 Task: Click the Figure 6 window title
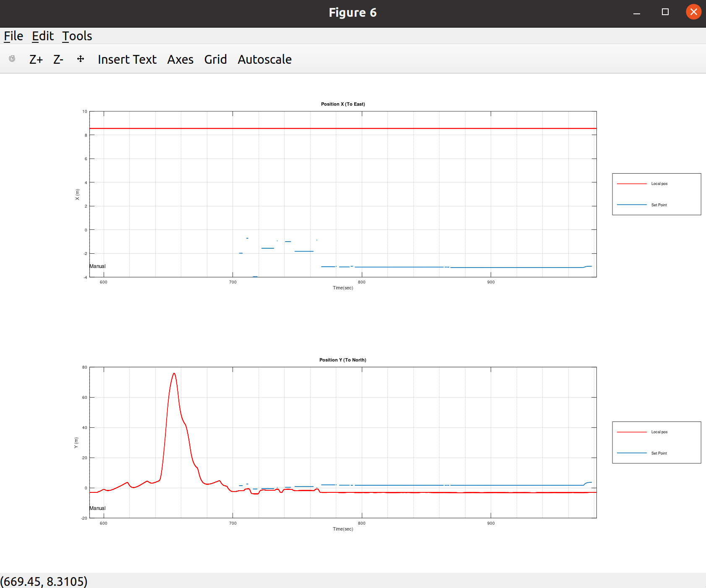click(353, 13)
